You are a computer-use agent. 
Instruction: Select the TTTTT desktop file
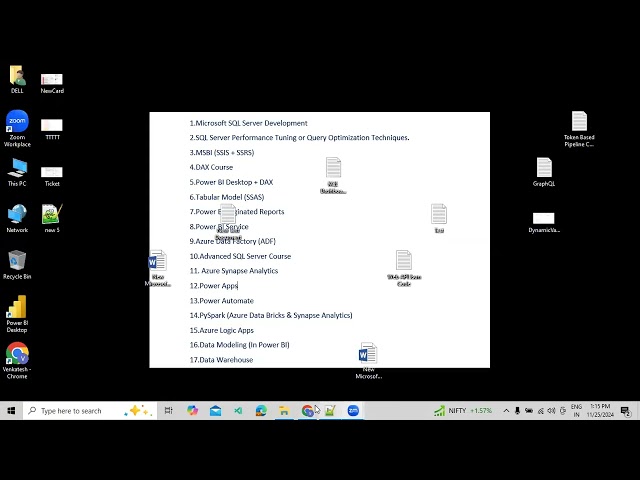(52, 129)
